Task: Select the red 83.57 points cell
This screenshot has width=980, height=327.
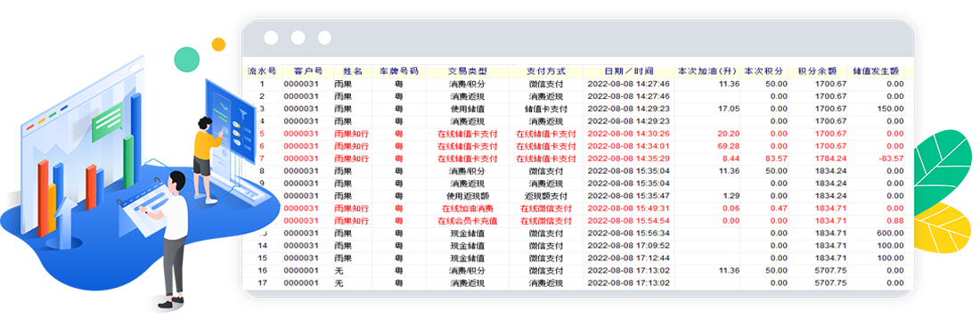Action: click(x=776, y=159)
